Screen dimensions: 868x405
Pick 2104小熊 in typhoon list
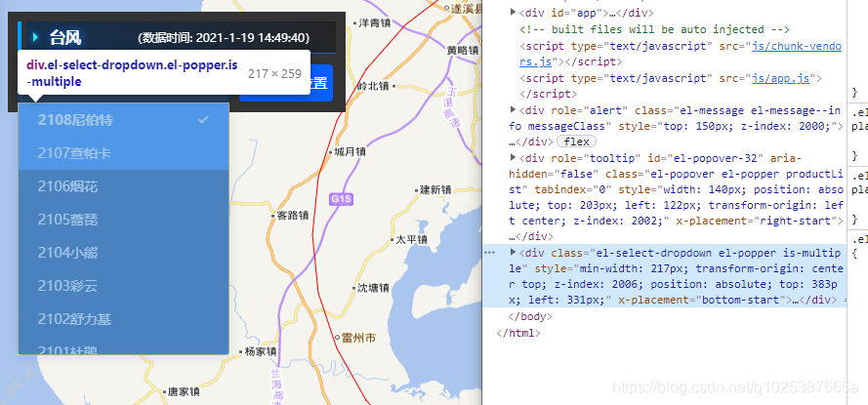point(123,253)
